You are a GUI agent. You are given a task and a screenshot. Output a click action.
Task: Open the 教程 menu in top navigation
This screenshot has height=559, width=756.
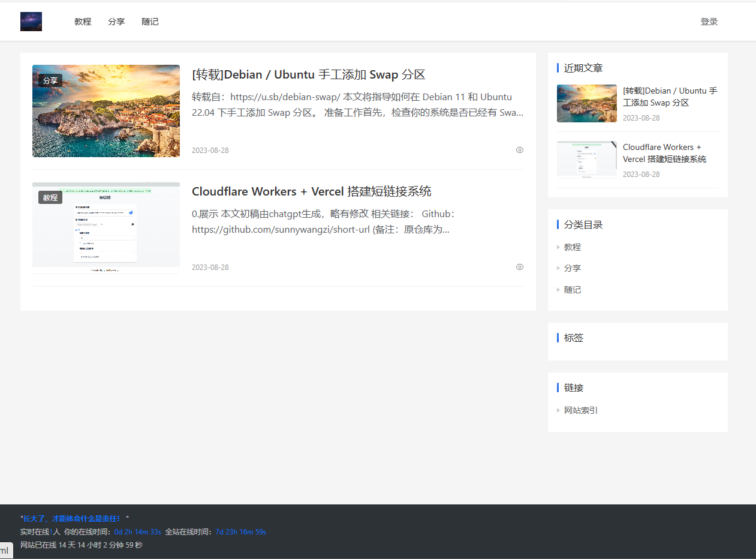[82, 21]
